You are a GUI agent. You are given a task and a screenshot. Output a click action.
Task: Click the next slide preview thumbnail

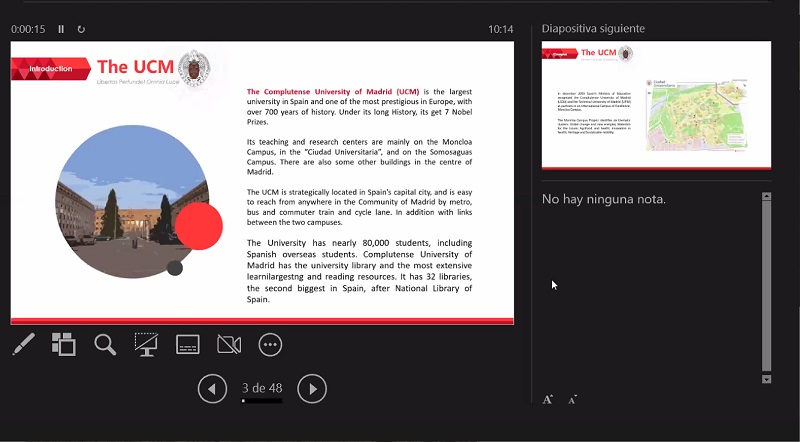(x=656, y=105)
